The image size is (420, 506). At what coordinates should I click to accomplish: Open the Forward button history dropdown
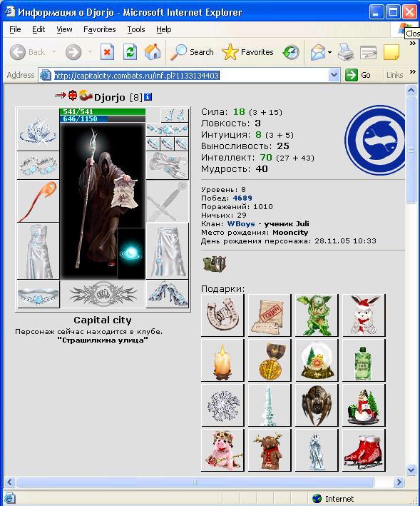[x=90, y=52]
